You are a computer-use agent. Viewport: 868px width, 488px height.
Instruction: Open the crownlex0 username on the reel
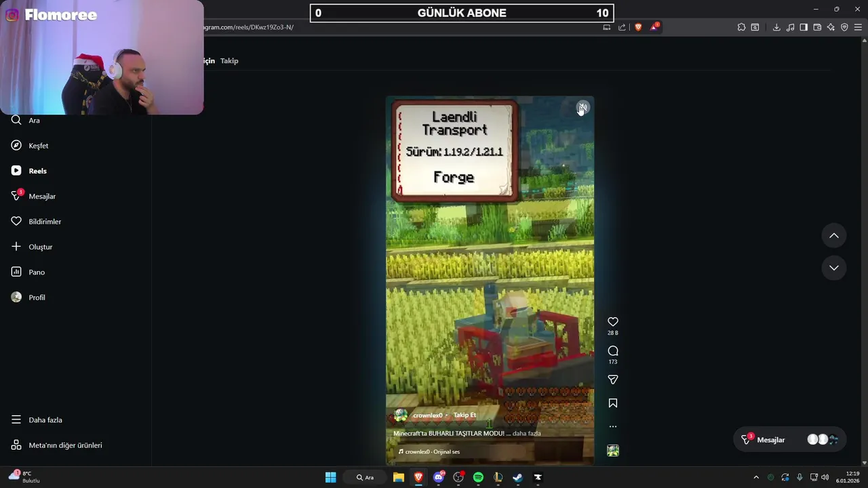tap(427, 415)
